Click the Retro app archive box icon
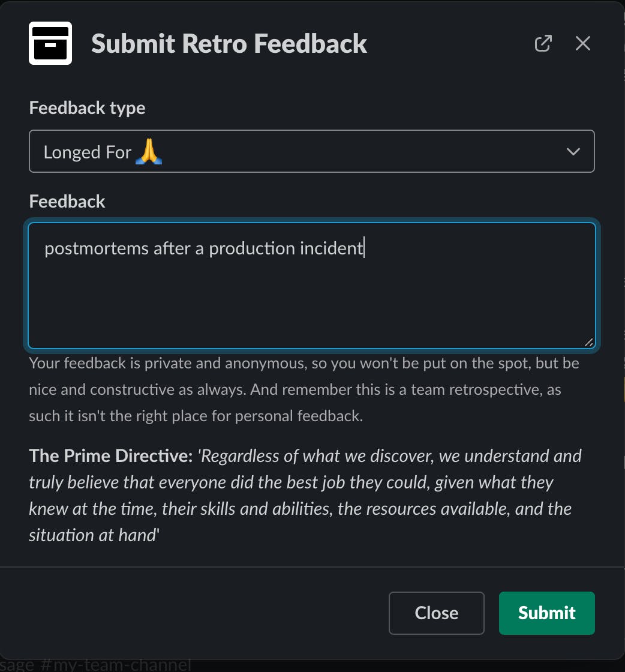 click(50, 43)
